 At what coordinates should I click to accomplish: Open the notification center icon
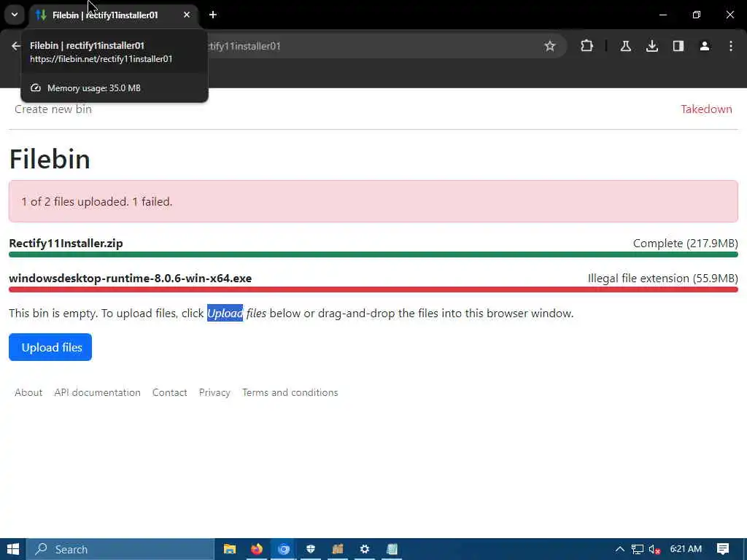723,549
